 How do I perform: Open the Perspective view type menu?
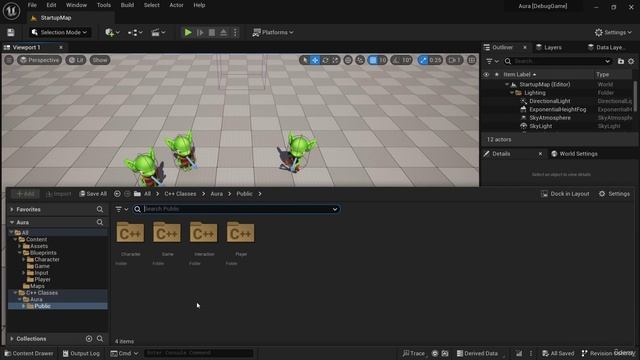point(39,60)
